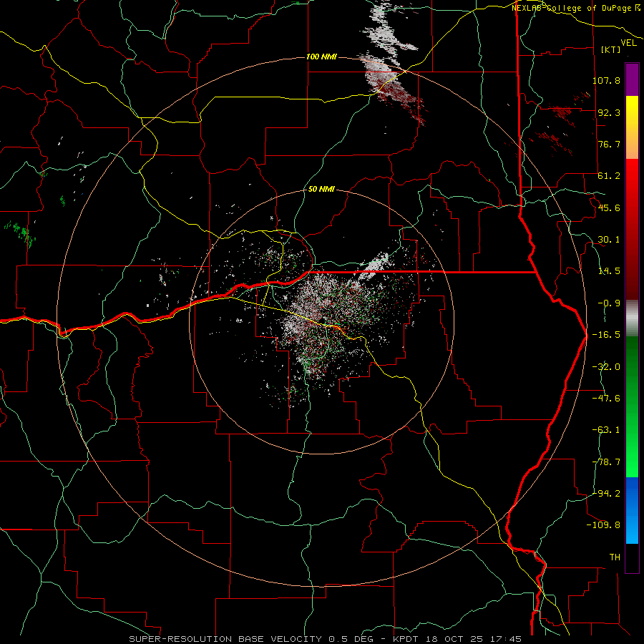
Task: Click the 100 NMI range ring label
Action: click(x=321, y=57)
